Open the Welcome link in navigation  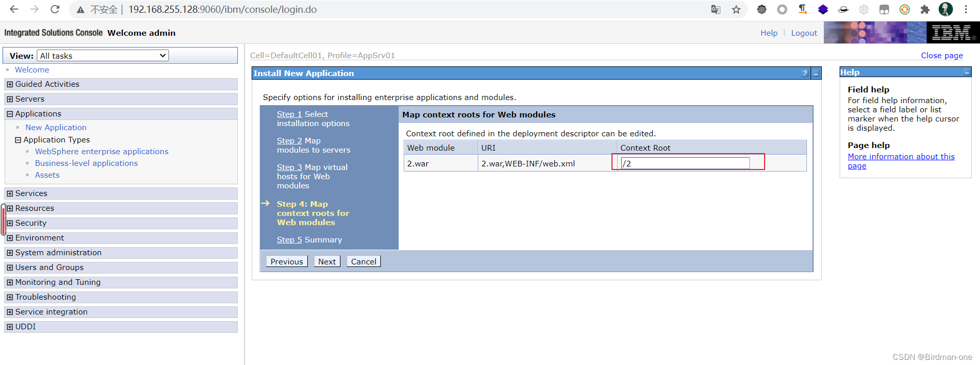[x=32, y=70]
